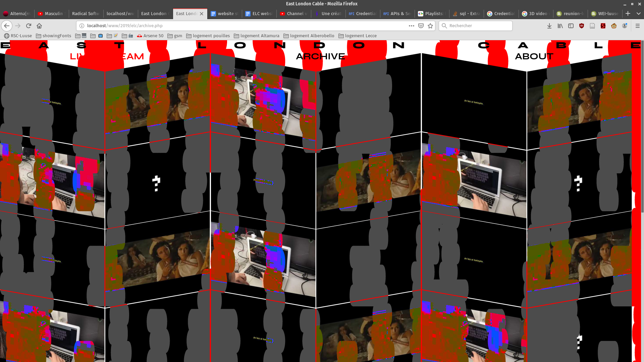
Task: Open uBlock Origin extension
Action: 582,26
